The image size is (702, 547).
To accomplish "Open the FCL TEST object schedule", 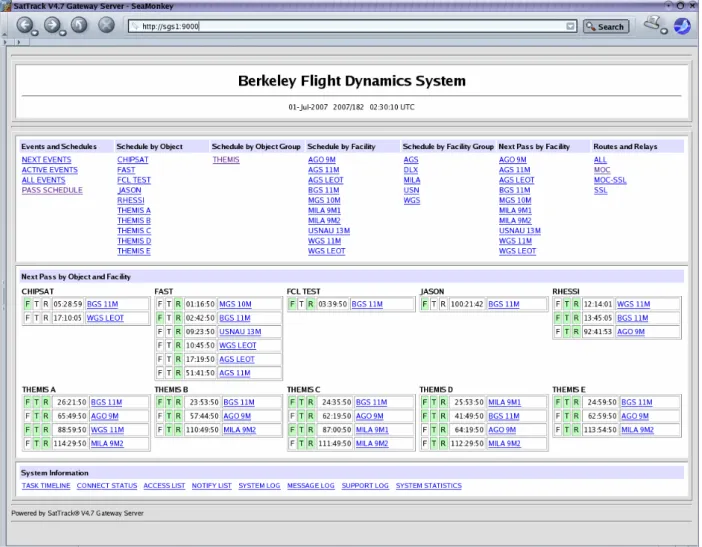I will 134,180.
